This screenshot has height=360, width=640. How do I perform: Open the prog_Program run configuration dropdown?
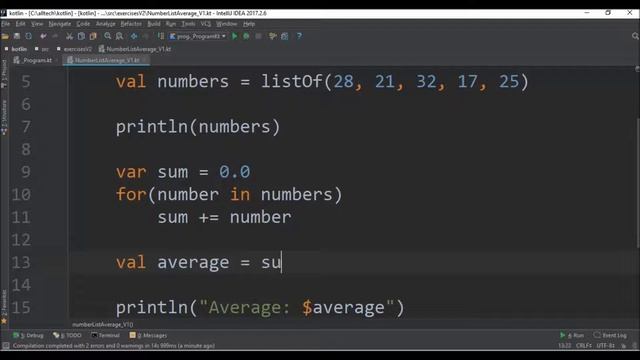point(198,36)
